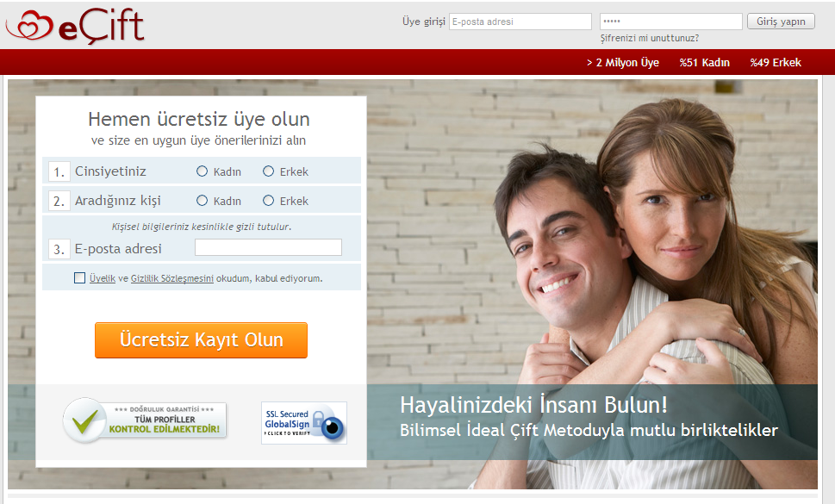Image resolution: width=835 pixels, height=504 pixels.
Task: Click the '> 2 Milyon Üye' text
Action: [622, 63]
